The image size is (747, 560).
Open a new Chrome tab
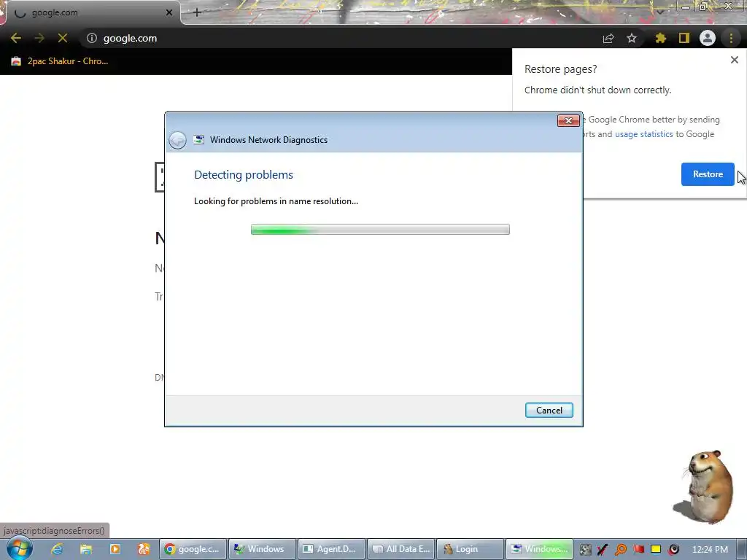tap(197, 12)
